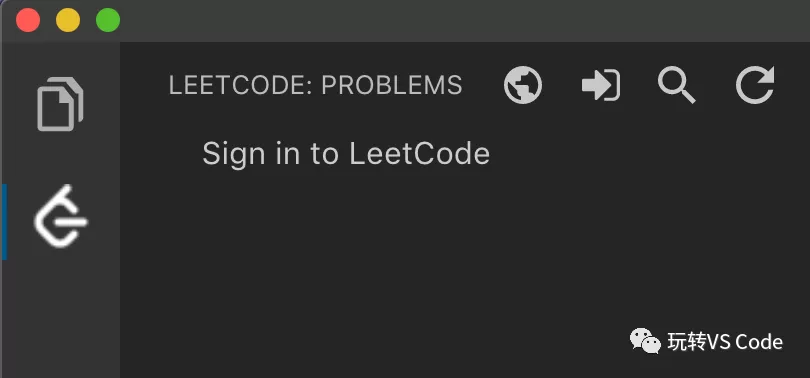810x378 pixels.
Task: Minimize the window with yellow button
Action: [x=68, y=21]
